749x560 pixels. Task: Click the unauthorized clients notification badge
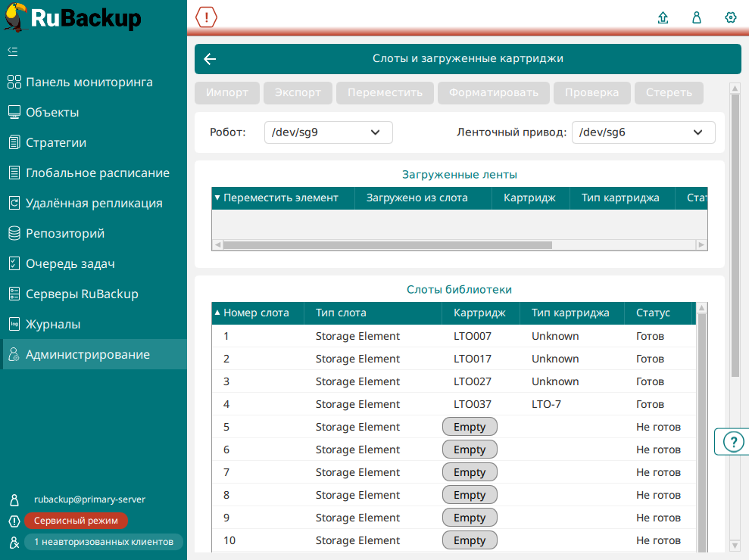click(x=104, y=541)
